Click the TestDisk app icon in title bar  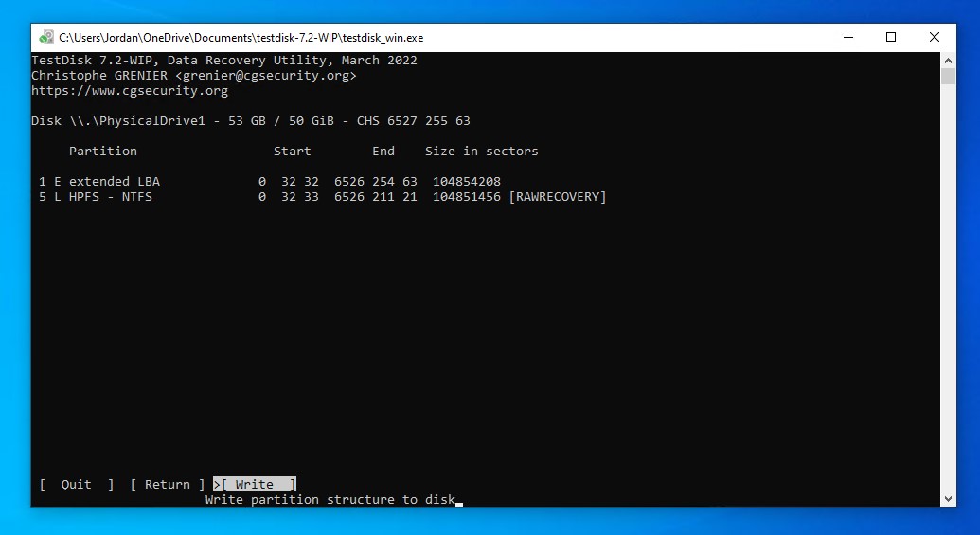(x=46, y=37)
